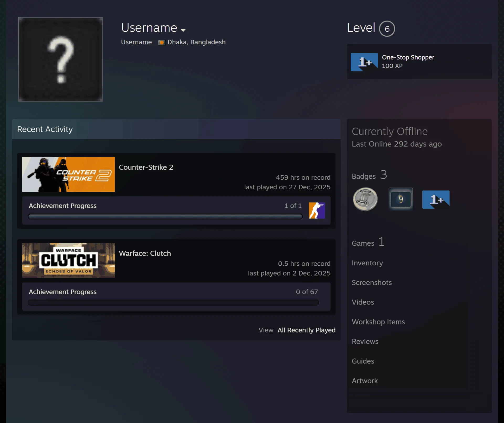This screenshot has height=423, width=504.
Task: Open Workshop Items from the sidebar
Action: click(x=378, y=322)
